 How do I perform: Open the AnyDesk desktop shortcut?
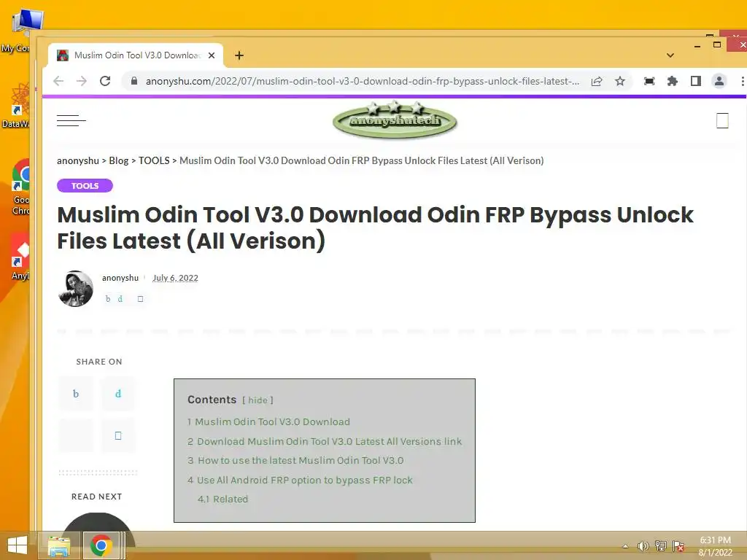point(20,256)
